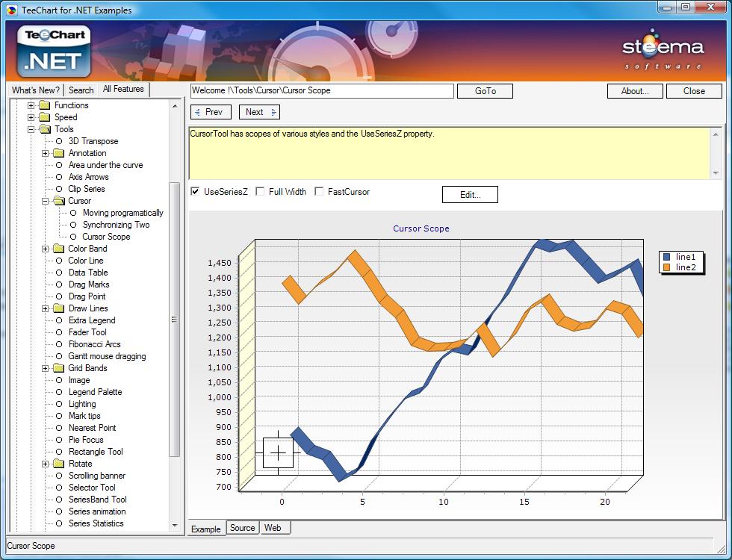Image resolution: width=732 pixels, height=560 pixels.
Task: Collapse the Tools tree node
Action: [31, 129]
